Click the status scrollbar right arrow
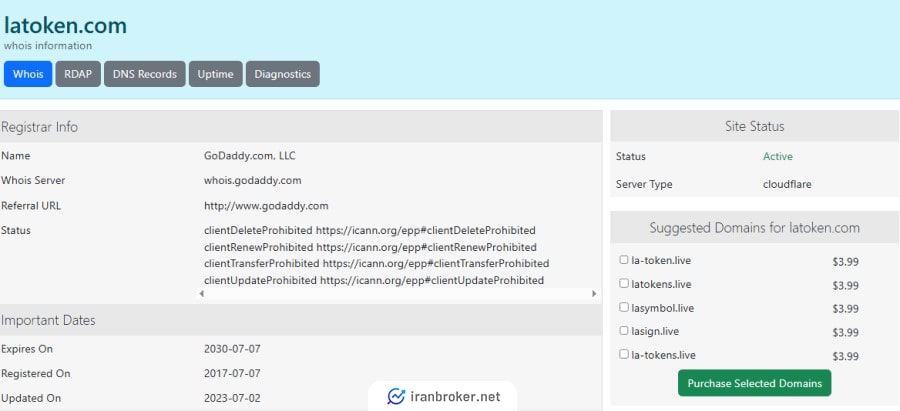This screenshot has width=900, height=411. [x=595, y=294]
